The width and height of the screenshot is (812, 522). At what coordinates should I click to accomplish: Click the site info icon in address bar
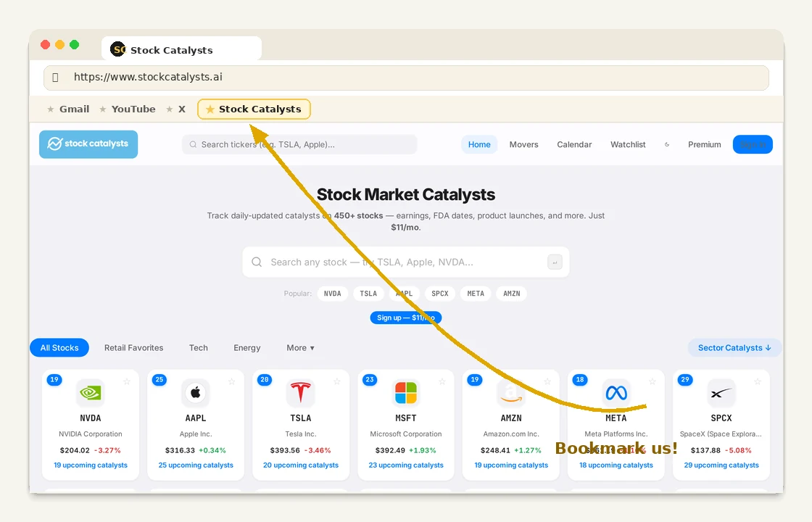pyautogui.click(x=55, y=77)
